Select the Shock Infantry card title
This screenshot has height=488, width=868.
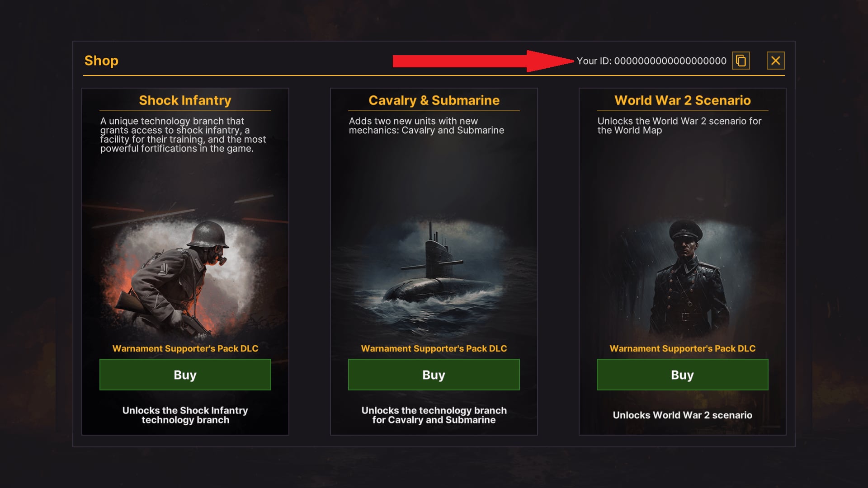pyautogui.click(x=185, y=100)
